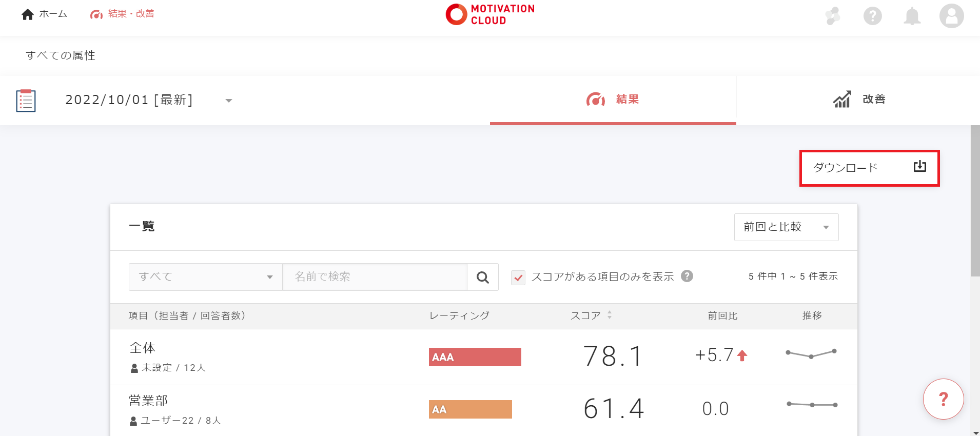Select the 結果 tab
Screen dimensions: 980x436
[x=613, y=100]
